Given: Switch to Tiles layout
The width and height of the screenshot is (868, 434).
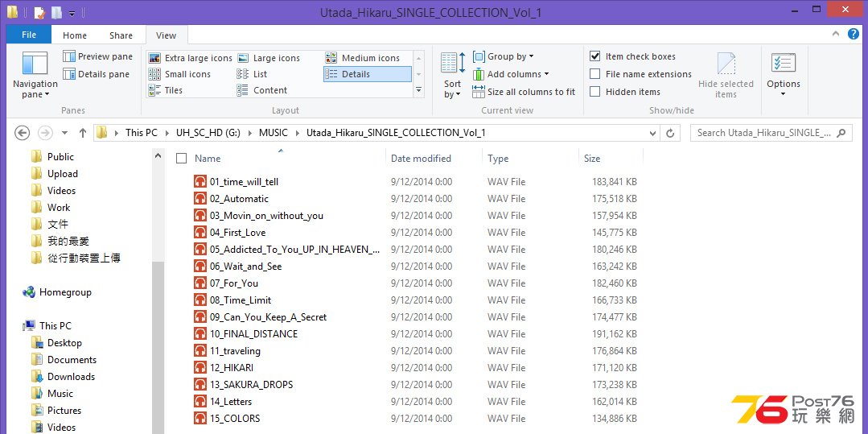Looking at the screenshot, I should pyautogui.click(x=166, y=90).
